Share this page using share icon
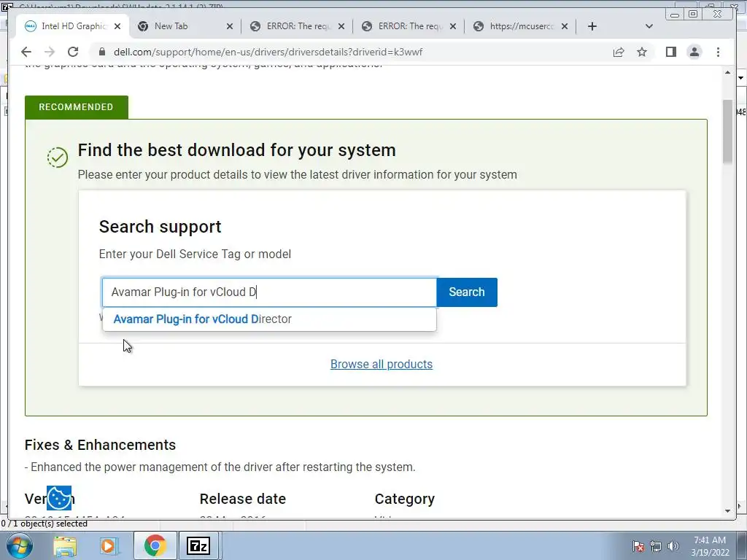 [619, 52]
